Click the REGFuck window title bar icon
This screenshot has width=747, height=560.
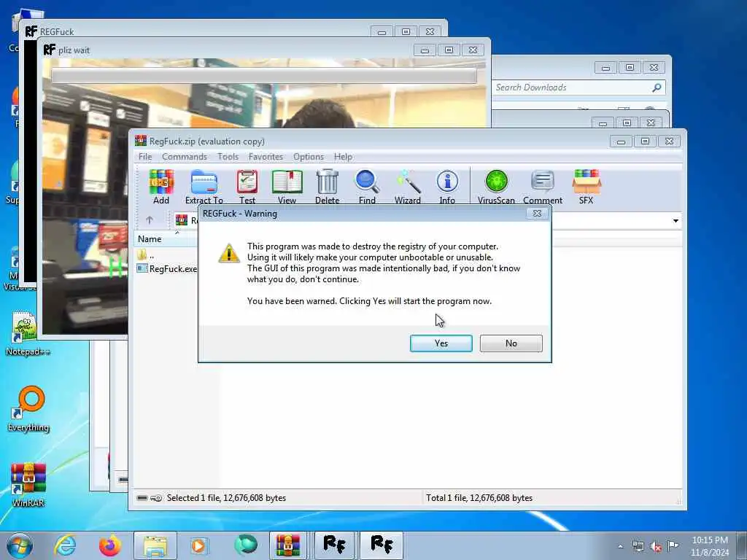(31, 31)
